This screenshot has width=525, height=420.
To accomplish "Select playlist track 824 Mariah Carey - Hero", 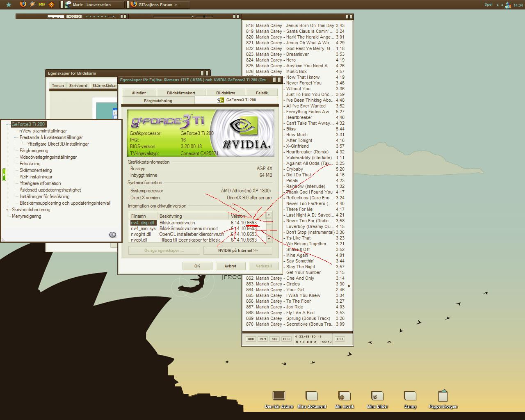I will pos(295,60).
